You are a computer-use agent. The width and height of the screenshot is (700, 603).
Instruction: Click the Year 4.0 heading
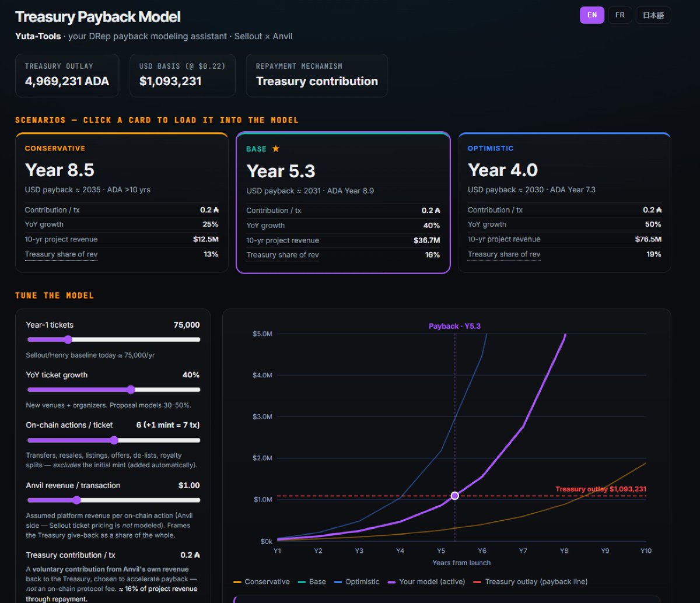click(503, 170)
